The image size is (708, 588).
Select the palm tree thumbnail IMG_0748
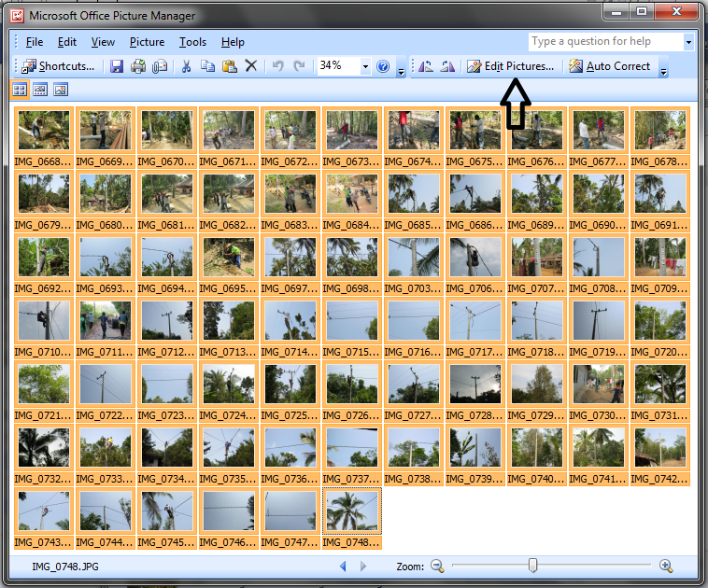pyautogui.click(x=352, y=511)
